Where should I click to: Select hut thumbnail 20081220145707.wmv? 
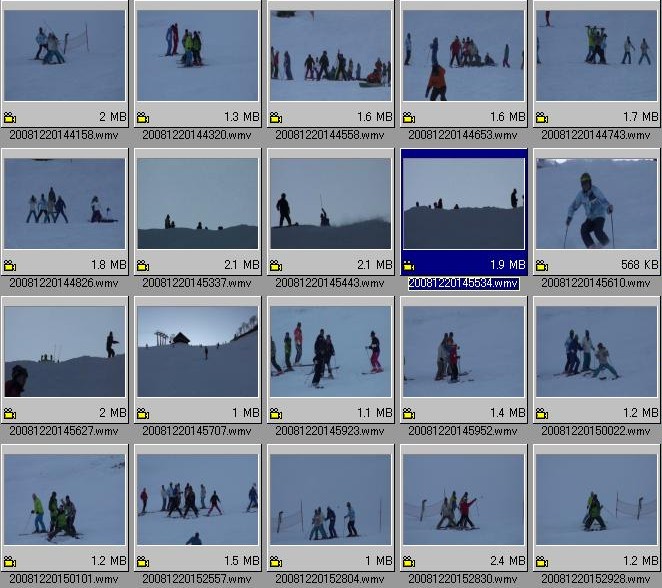(x=198, y=352)
